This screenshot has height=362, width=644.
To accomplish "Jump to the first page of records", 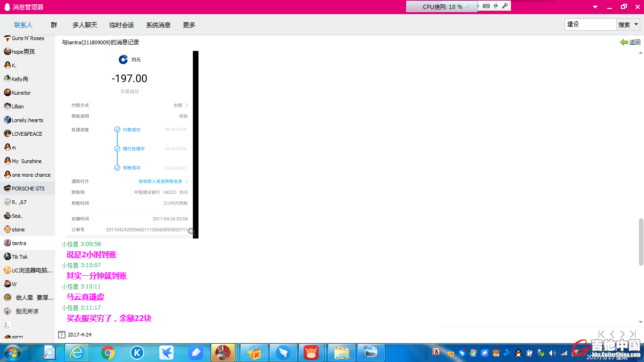I will point(602,334).
